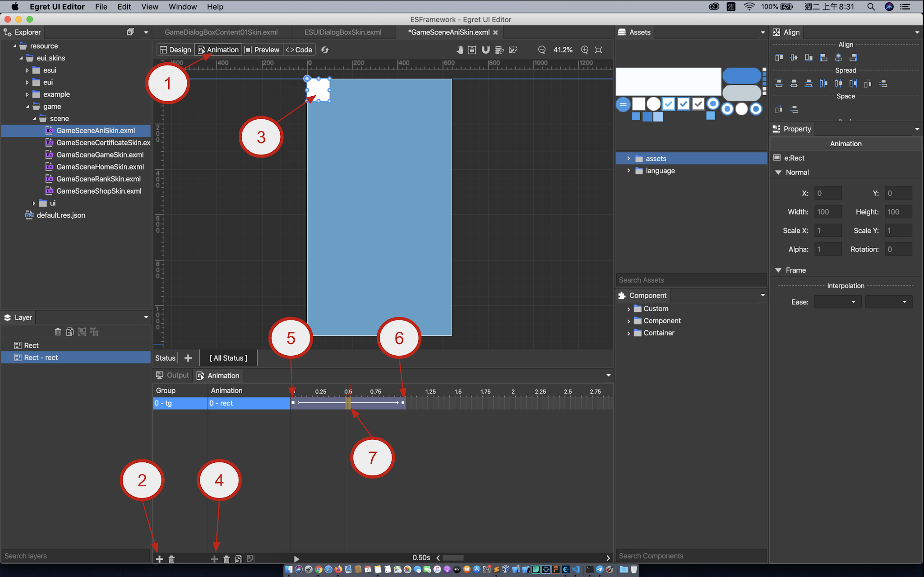Play the animation timeline
Image resolution: width=924 pixels, height=577 pixels.
[296, 559]
